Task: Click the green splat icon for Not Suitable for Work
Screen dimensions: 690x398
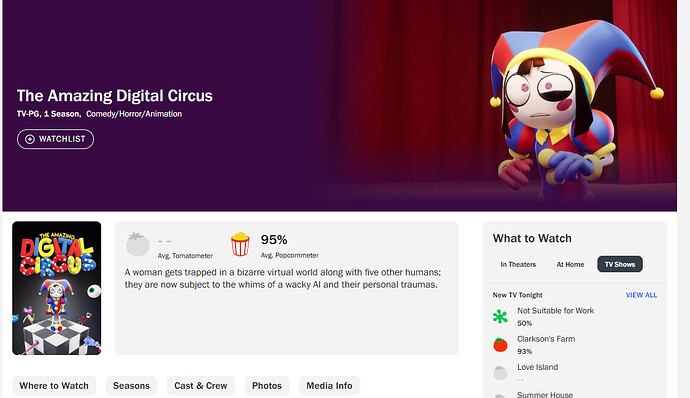Action: (x=500, y=316)
